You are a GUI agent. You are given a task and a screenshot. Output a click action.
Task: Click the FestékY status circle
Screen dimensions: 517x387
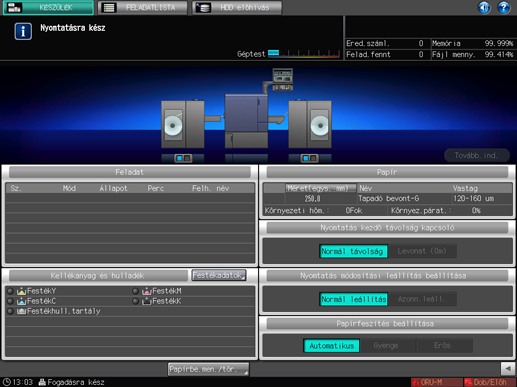[10, 291]
